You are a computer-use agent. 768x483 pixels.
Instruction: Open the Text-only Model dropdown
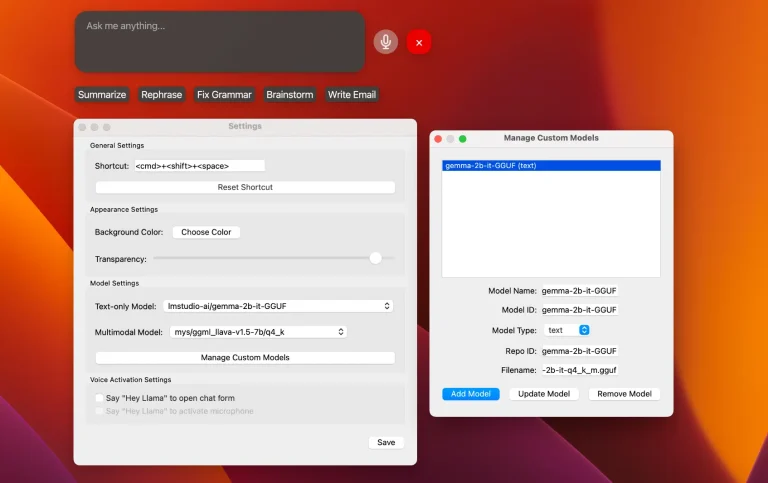pyautogui.click(x=278, y=306)
